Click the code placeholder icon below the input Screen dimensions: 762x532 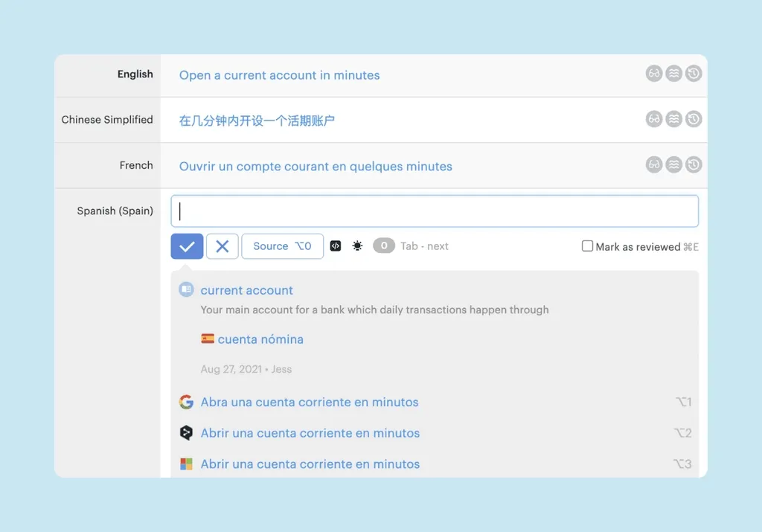336,246
